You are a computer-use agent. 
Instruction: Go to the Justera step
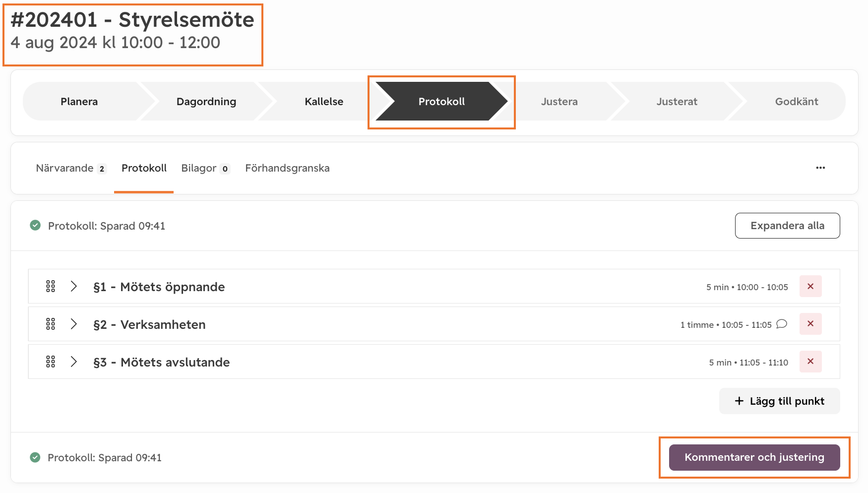[559, 101]
